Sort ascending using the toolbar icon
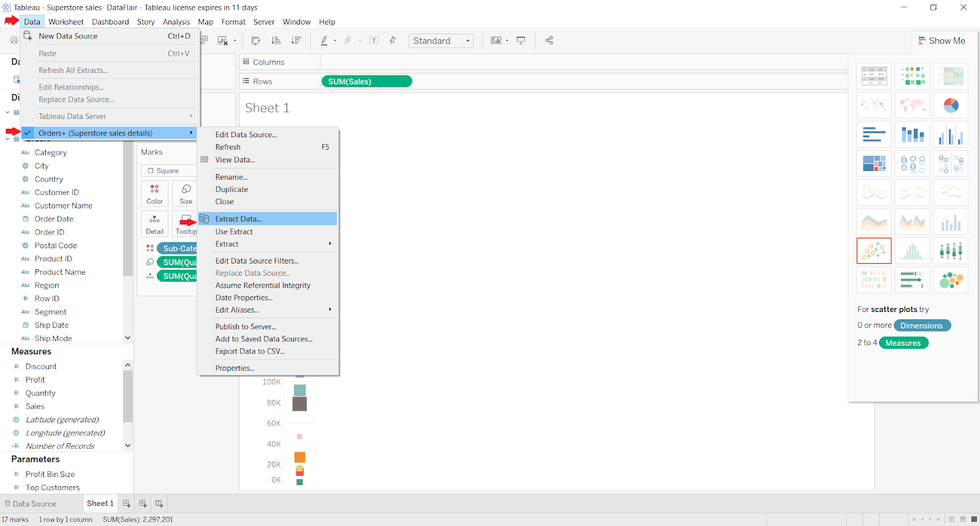Image resolution: width=980 pixels, height=526 pixels. (276, 40)
